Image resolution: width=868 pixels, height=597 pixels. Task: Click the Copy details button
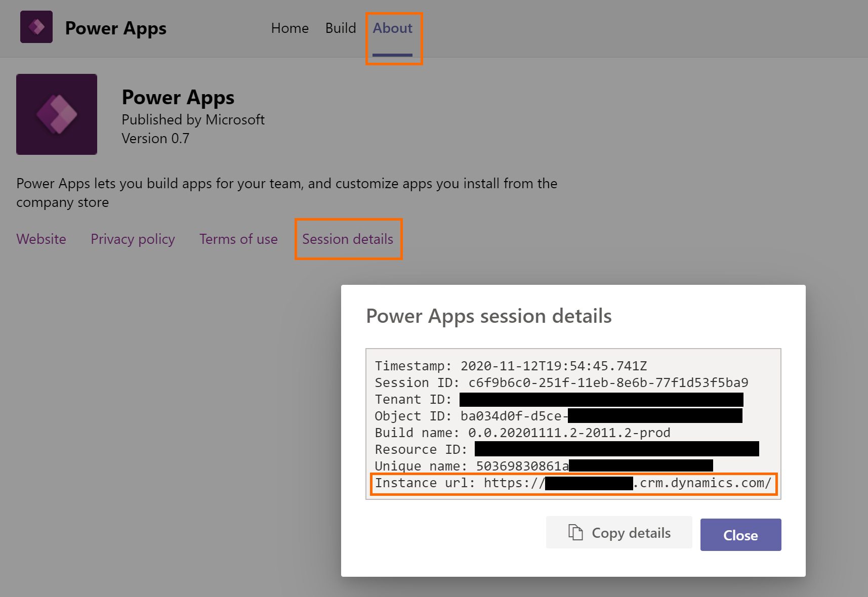tap(619, 532)
